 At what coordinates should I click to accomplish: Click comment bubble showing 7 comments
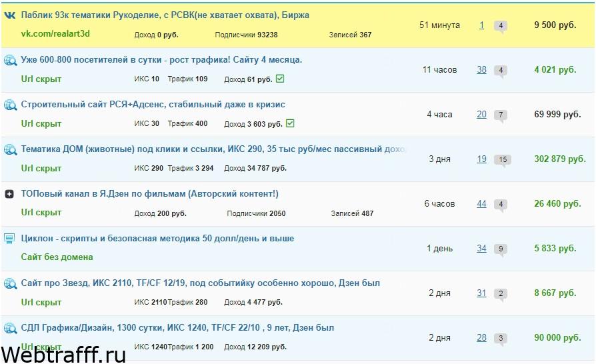[x=501, y=115]
